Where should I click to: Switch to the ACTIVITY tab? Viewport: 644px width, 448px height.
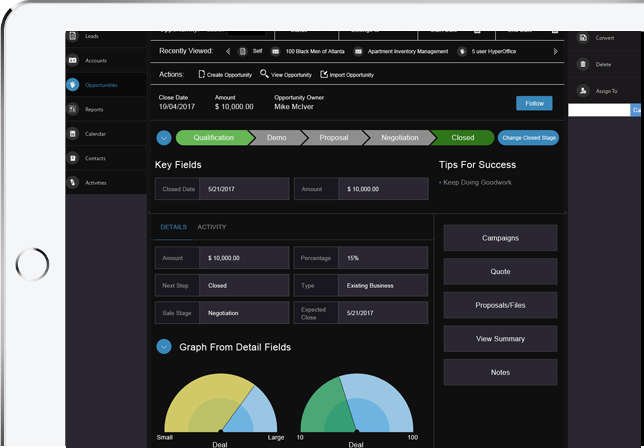pos(211,227)
